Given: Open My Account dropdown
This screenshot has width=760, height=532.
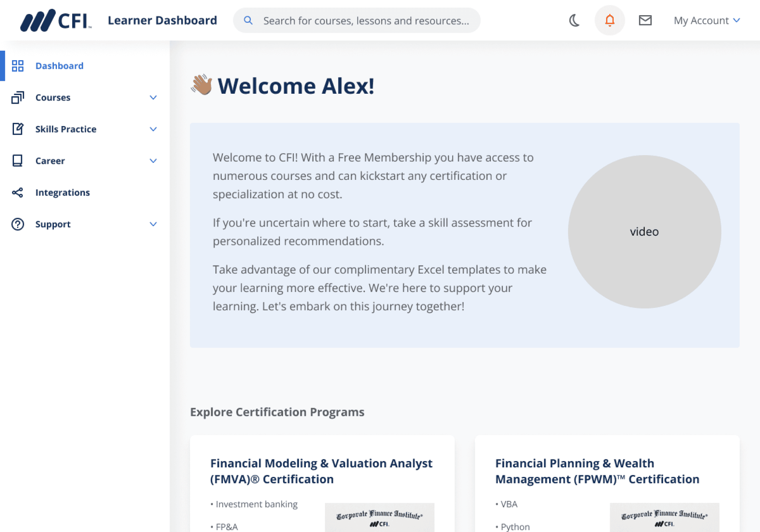Looking at the screenshot, I should 707,20.
